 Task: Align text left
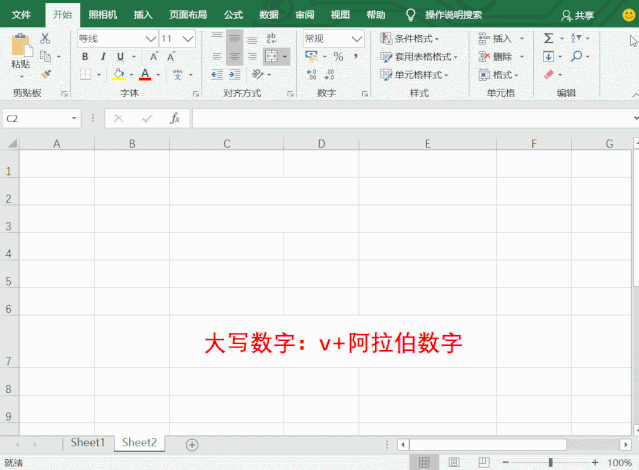pos(217,57)
